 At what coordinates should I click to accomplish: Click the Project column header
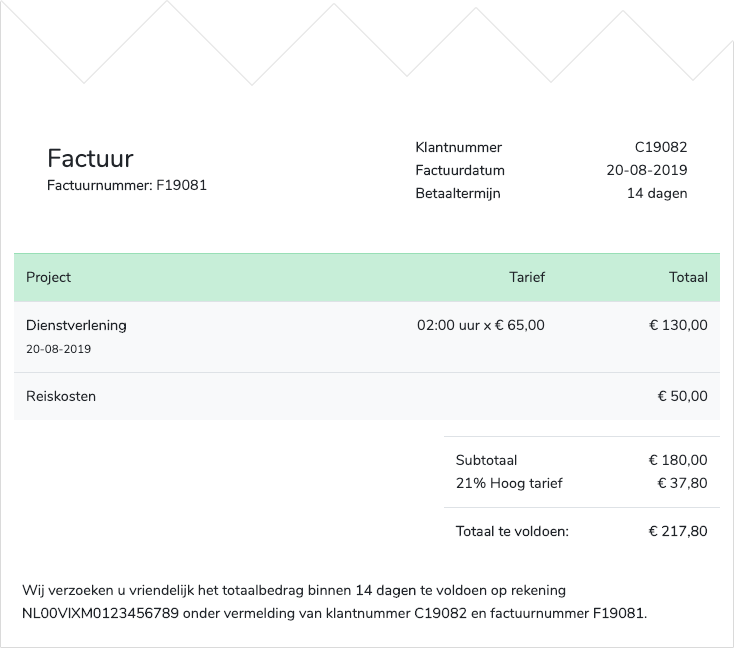(48, 277)
